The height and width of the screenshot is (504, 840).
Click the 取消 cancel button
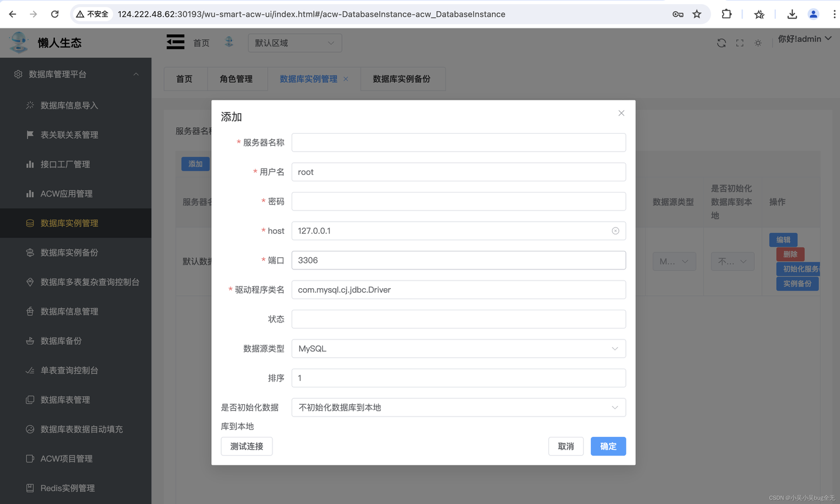565,446
